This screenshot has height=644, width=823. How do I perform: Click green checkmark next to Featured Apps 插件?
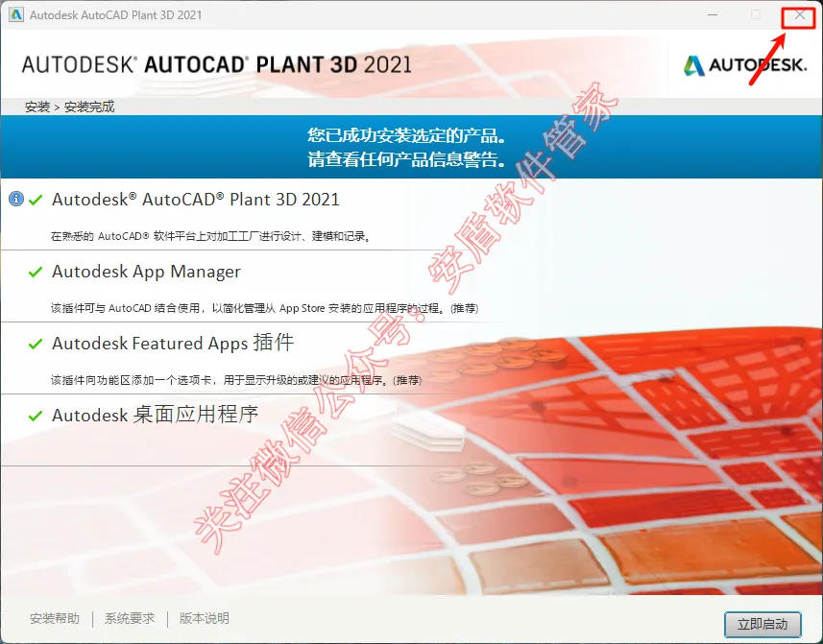click(x=36, y=344)
